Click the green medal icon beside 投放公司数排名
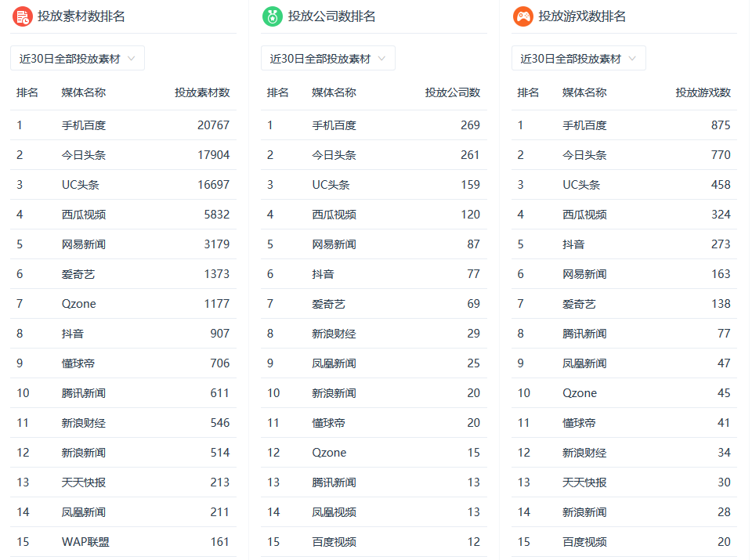The height and width of the screenshot is (560, 752). coord(272,16)
